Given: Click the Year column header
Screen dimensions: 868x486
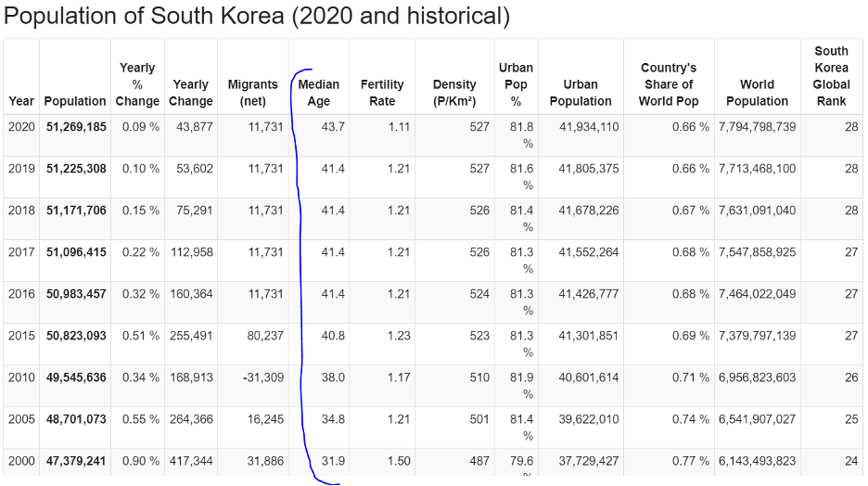Looking at the screenshot, I should point(21,101).
